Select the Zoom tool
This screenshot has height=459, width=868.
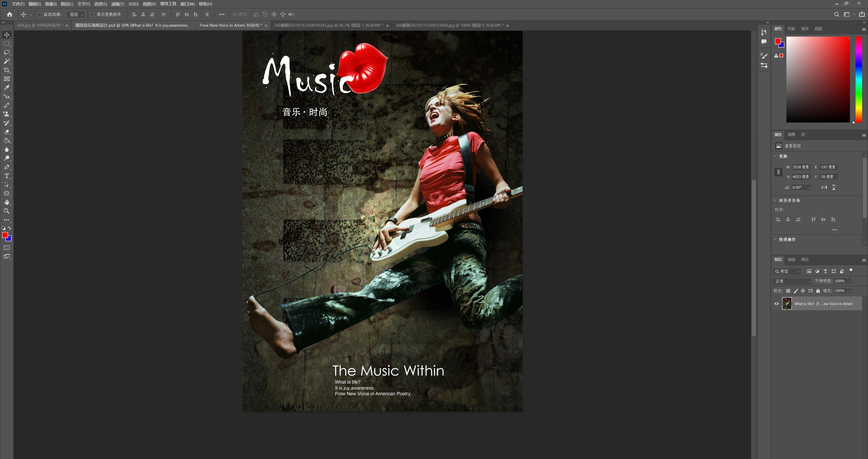click(x=7, y=211)
